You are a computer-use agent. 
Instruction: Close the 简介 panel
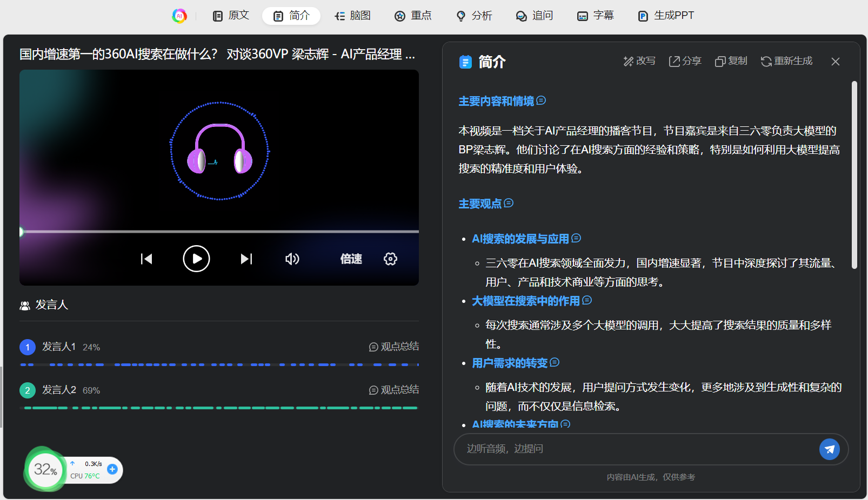point(836,62)
